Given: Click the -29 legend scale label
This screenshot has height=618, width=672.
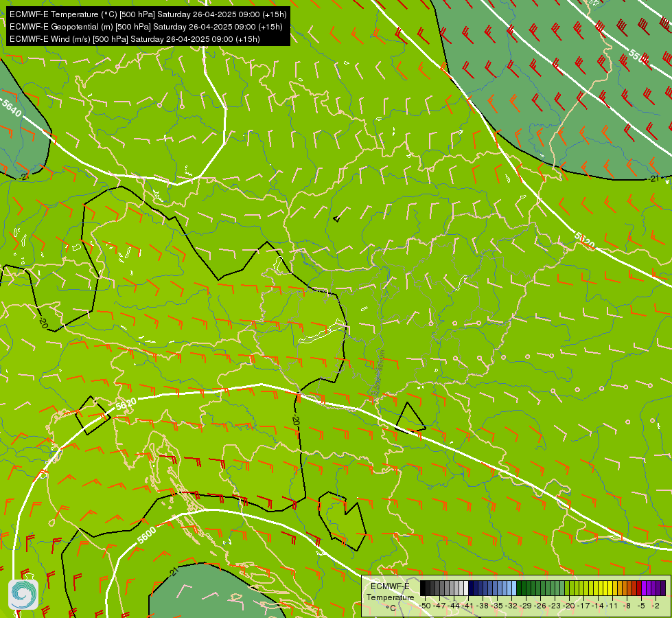Looking at the screenshot, I should pyautogui.click(x=526, y=606).
